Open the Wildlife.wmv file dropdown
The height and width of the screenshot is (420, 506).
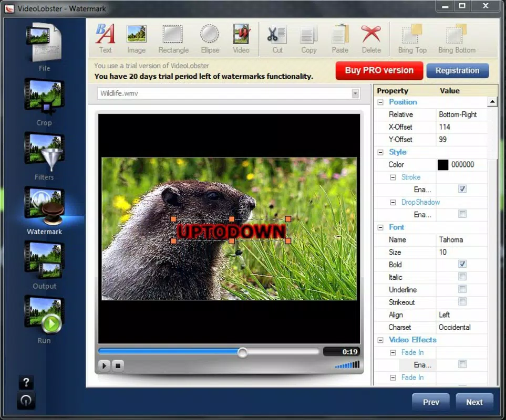[x=355, y=93]
